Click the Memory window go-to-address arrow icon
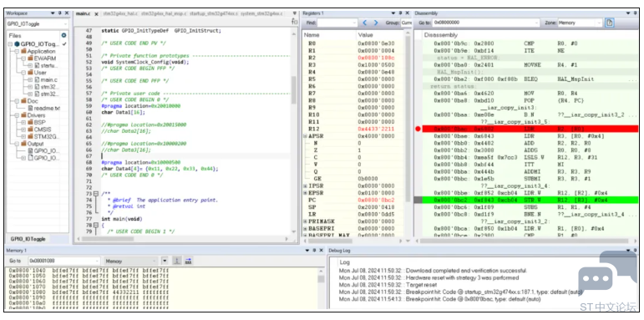The height and width of the screenshot is (320, 644). [188, 261]
